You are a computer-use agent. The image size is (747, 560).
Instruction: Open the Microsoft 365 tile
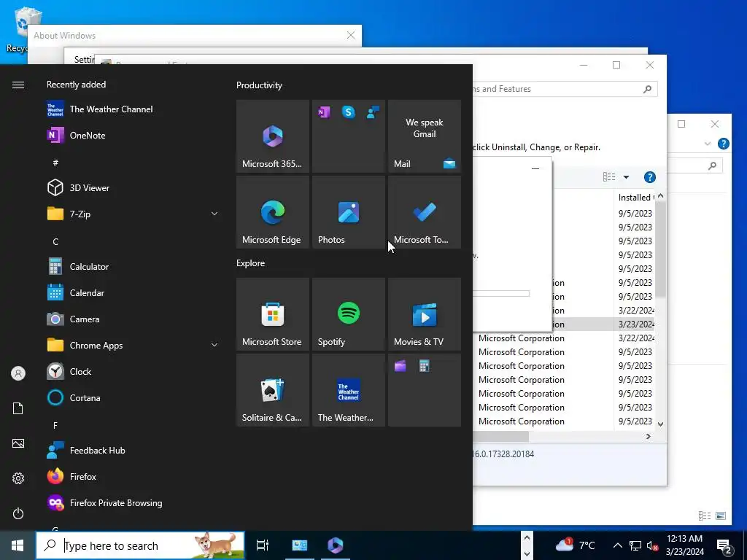coord(273,136)
